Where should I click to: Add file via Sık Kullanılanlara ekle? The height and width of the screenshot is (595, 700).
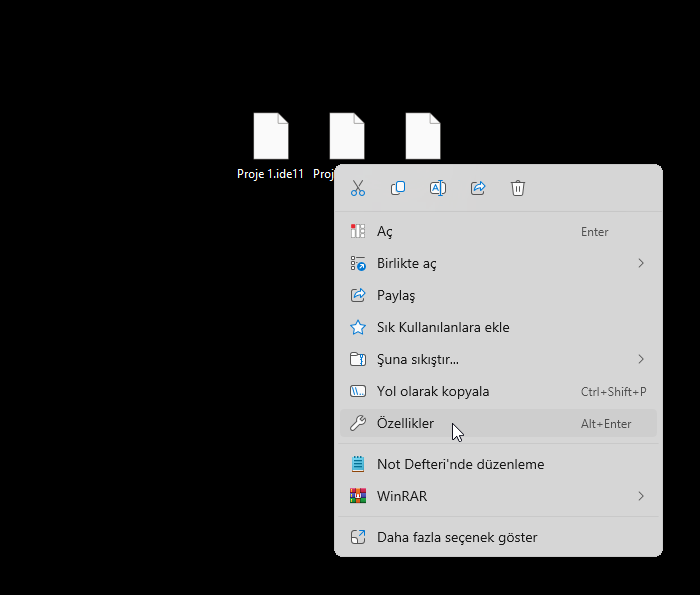pos(443,328)
